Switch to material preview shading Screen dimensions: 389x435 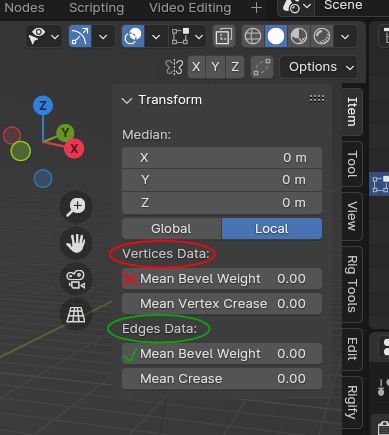click(x=299, y=36)
